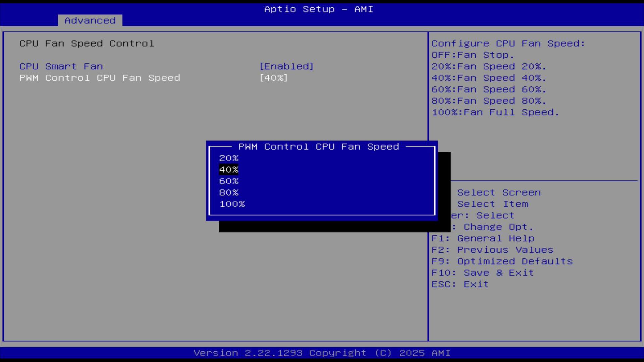Click the popup title PWM Control CPU Fan Speed
Viewport: 644px width, 362px height.
pyautogui.click(x=318, y=147)
